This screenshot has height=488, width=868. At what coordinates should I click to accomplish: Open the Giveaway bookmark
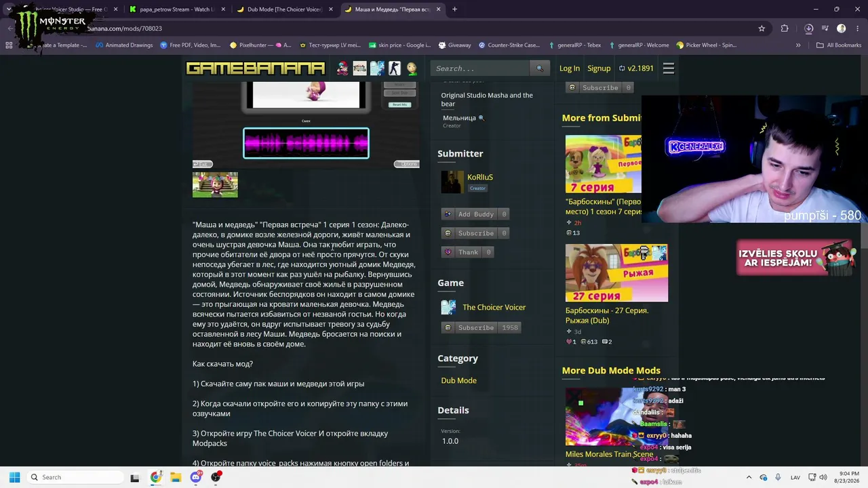pos(454,45)
